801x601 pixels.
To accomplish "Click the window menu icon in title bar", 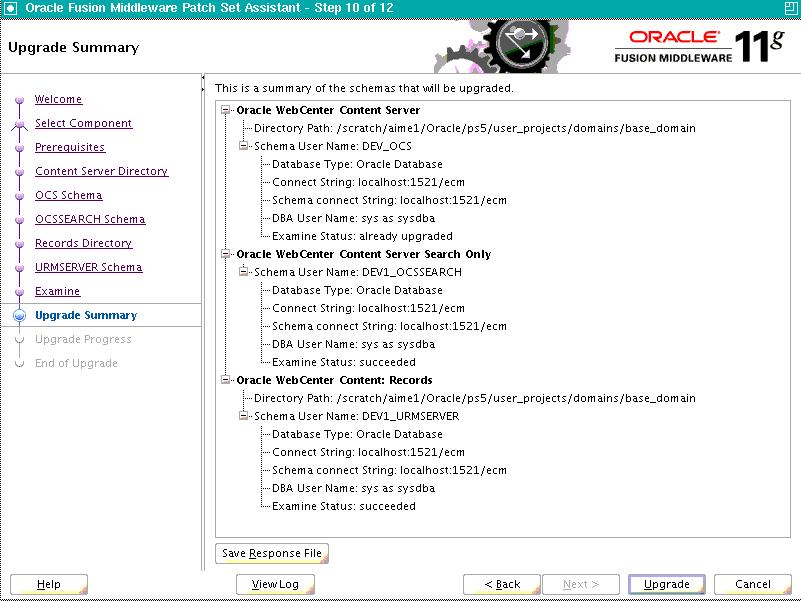I will [10, 8].
